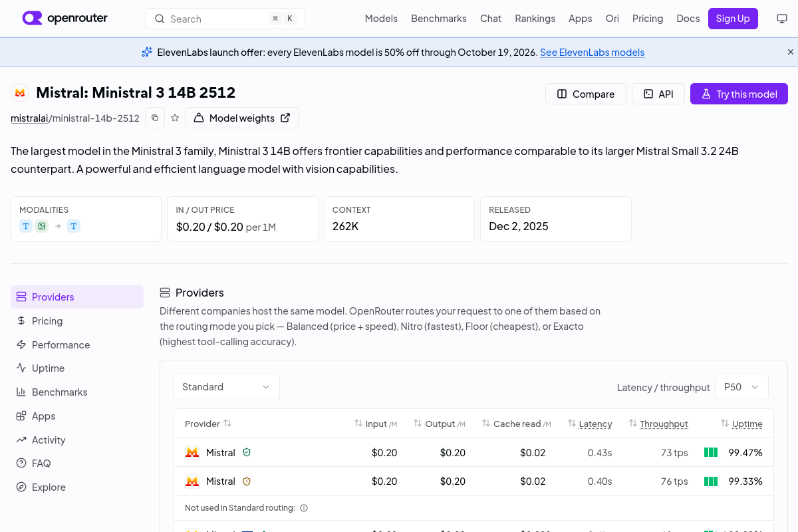
Task: Dismiss the ElevenLabs launch offer banner
Action: pos(791,52)
